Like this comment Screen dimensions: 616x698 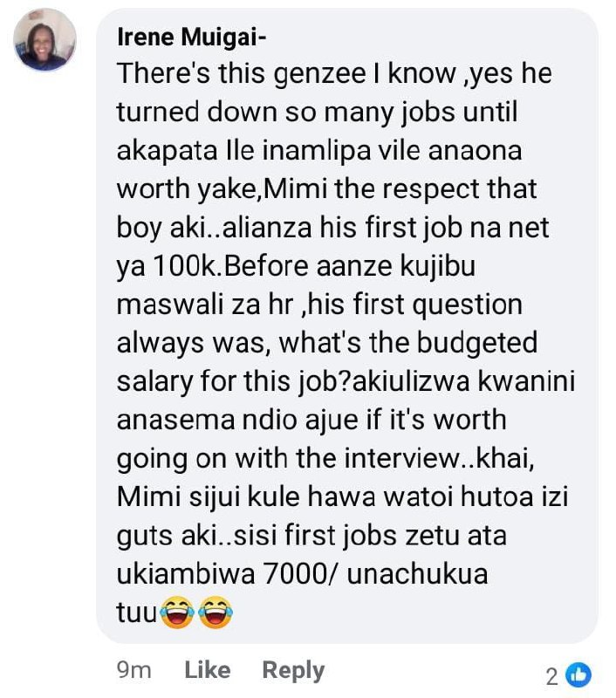tap(208, 670)
